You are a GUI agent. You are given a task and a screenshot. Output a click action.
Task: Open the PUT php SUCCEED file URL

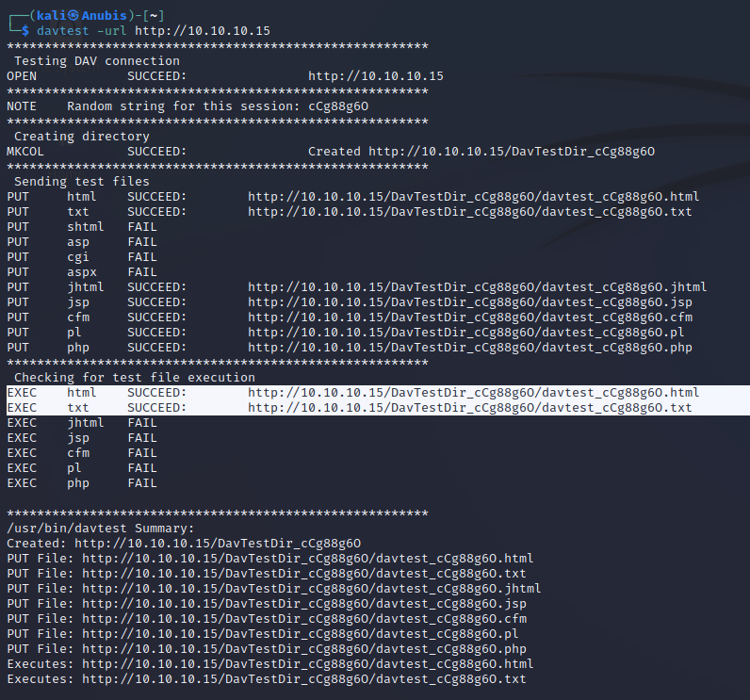click(469, 347)
